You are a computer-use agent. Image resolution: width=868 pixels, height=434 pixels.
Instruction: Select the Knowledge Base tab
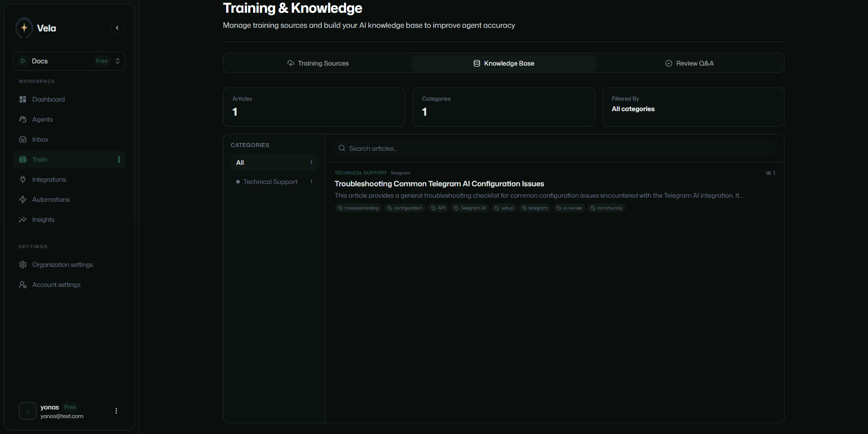pyautogui.click(x=504, y=63)
